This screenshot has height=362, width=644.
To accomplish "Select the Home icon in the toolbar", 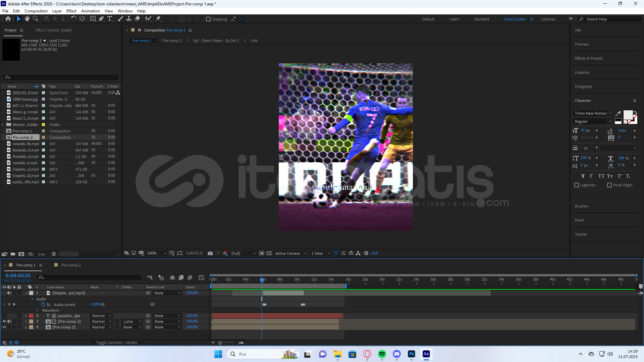I will tap(8, 19).
